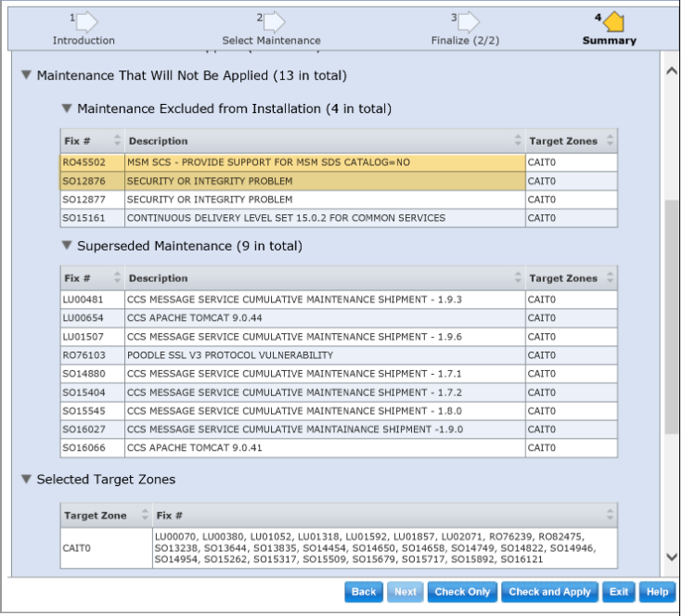This screenshot has height=616, width=683.
Task: Collapse Maintenance That Will Not Be Applied section
Action: [26, 75]
